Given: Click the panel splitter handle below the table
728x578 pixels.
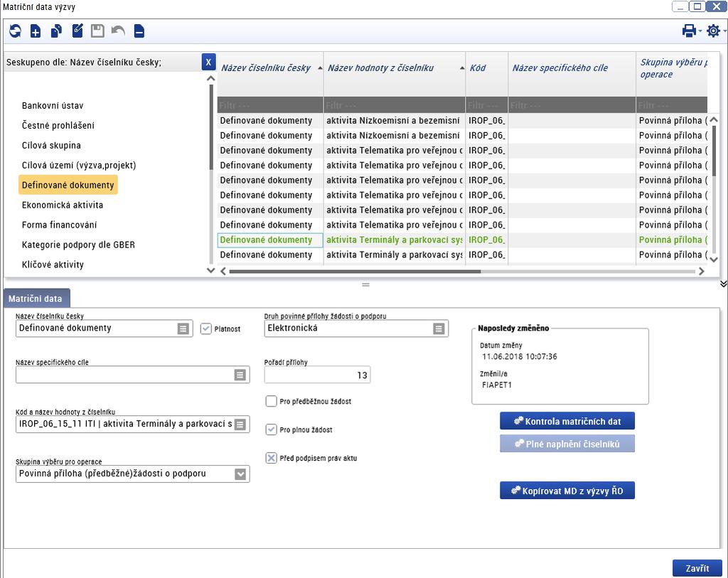Looking at the screenshot, I should pyautogui.click(x=366, y=284).
